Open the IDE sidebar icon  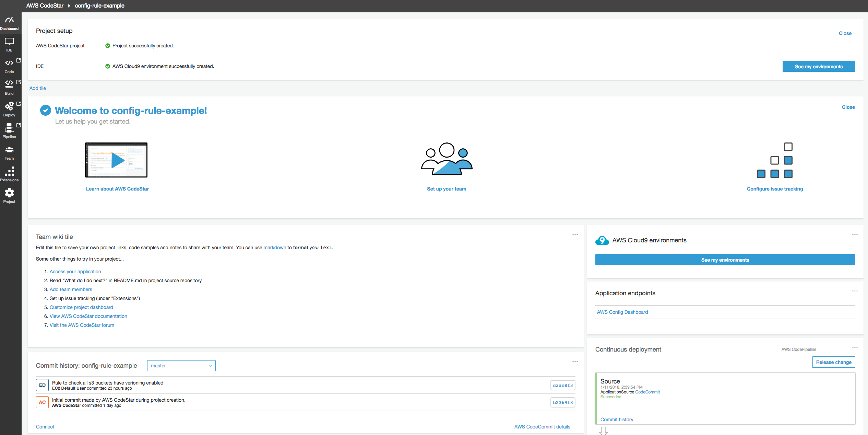coord(9,44)
